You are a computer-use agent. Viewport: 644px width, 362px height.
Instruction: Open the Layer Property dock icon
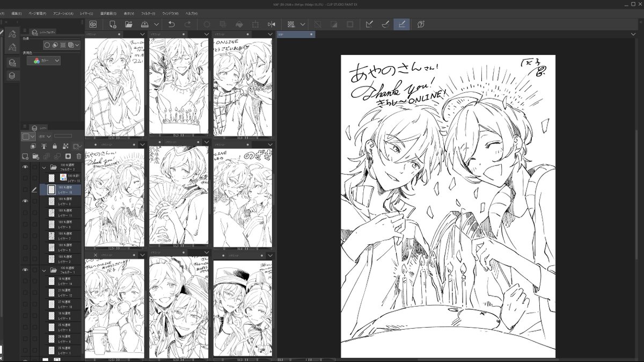click(12, 63)
